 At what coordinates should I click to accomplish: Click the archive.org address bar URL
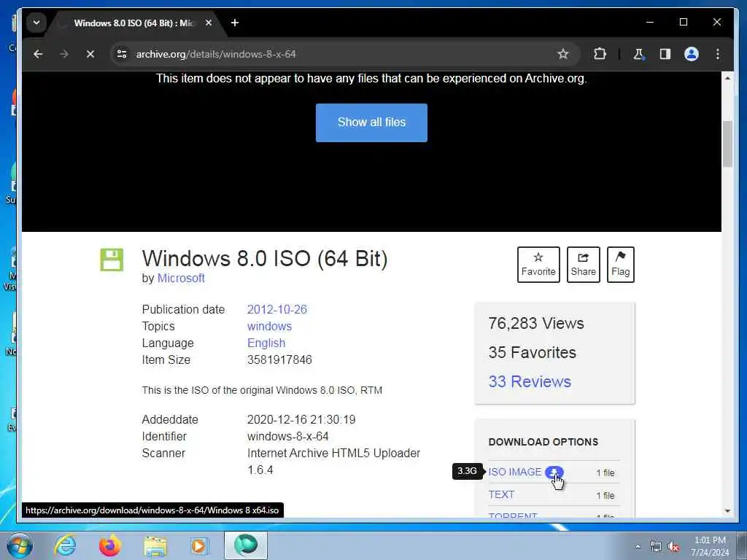[216, 54]
